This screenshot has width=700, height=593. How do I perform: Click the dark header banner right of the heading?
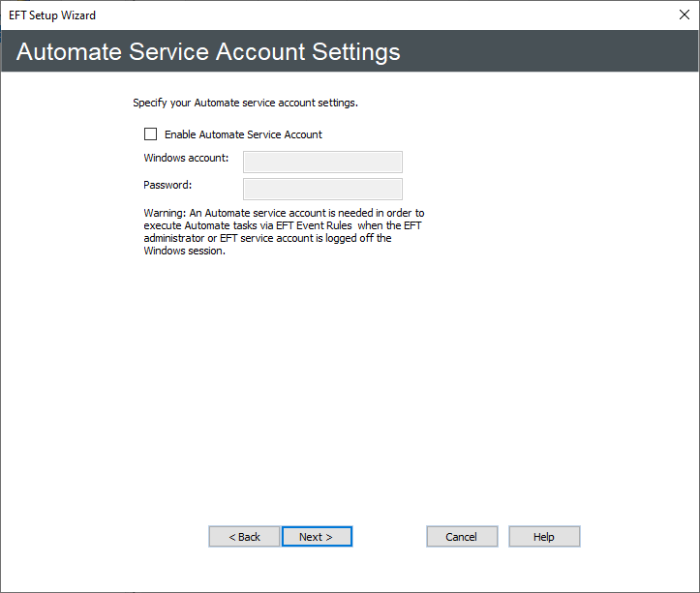(x=552, y=52)
